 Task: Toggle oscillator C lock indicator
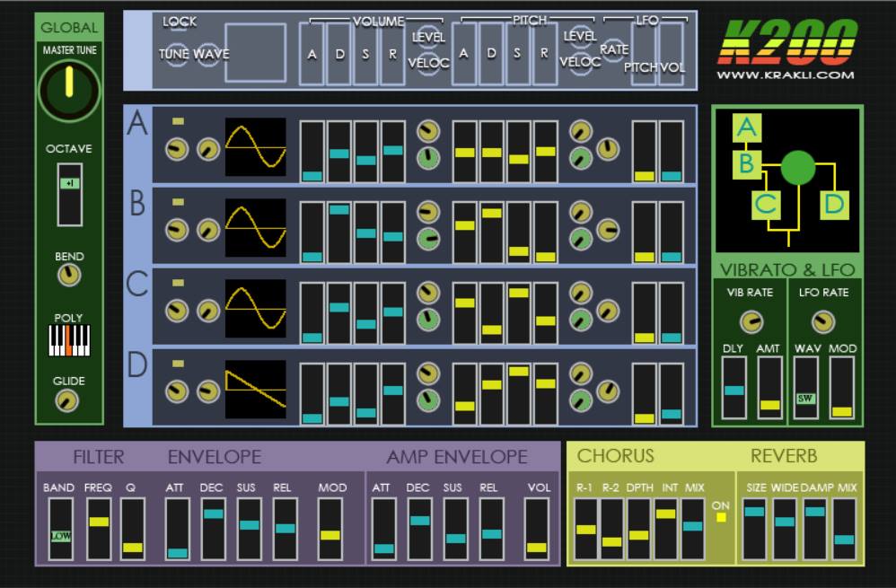point(179,282)
